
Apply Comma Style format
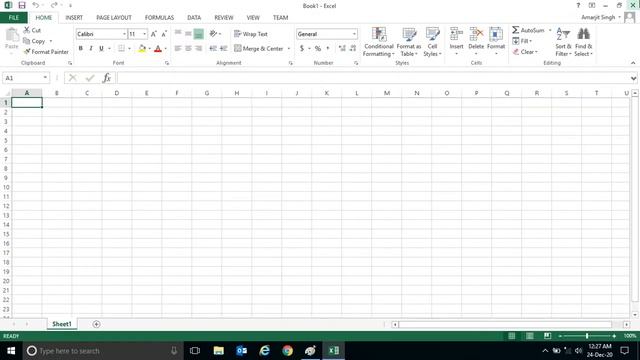pyautogui.click(x=327, y=49)
